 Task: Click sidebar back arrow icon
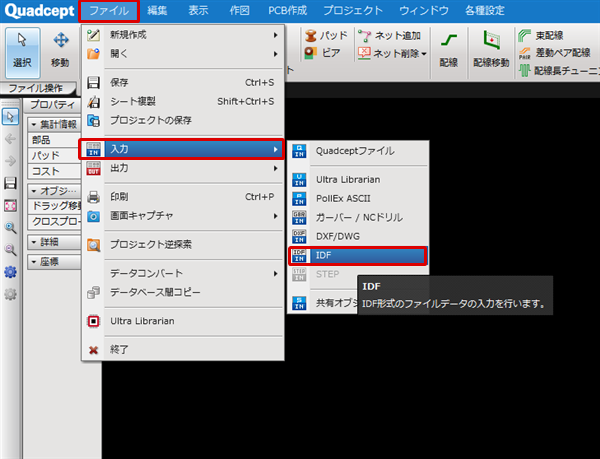[x=10, y=139]
